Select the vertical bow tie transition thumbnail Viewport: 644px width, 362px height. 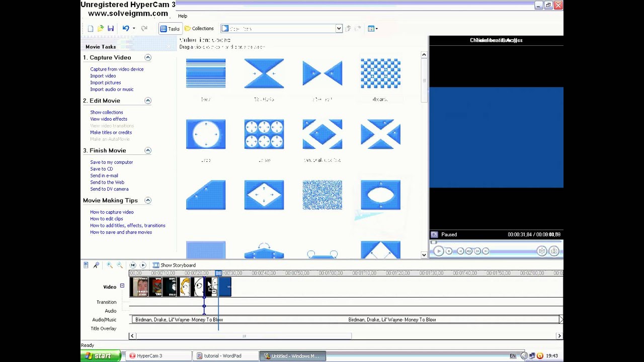click(264, 73)
